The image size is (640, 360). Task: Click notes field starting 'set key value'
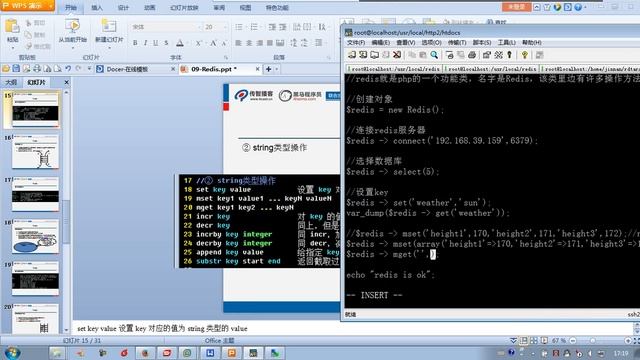353,328
